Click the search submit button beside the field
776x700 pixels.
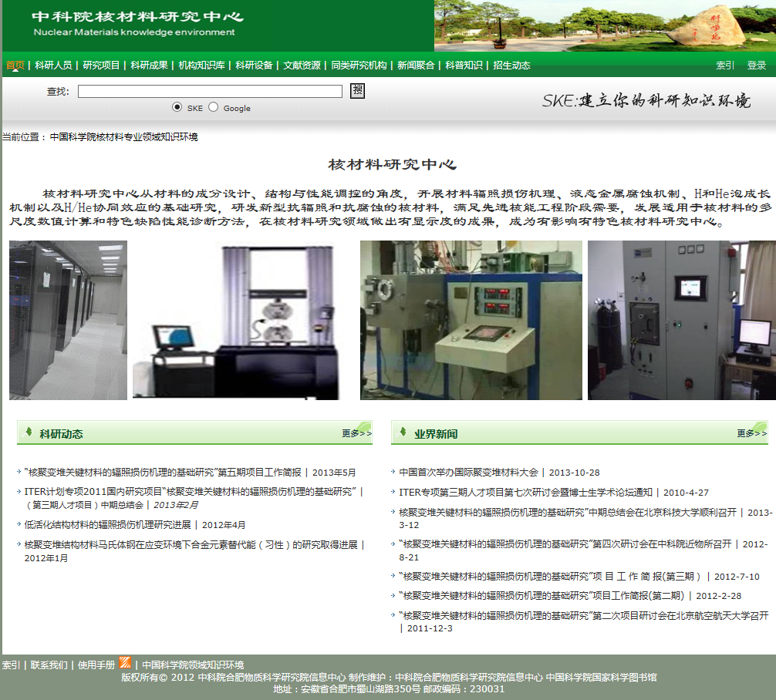(x=357, y=91)
